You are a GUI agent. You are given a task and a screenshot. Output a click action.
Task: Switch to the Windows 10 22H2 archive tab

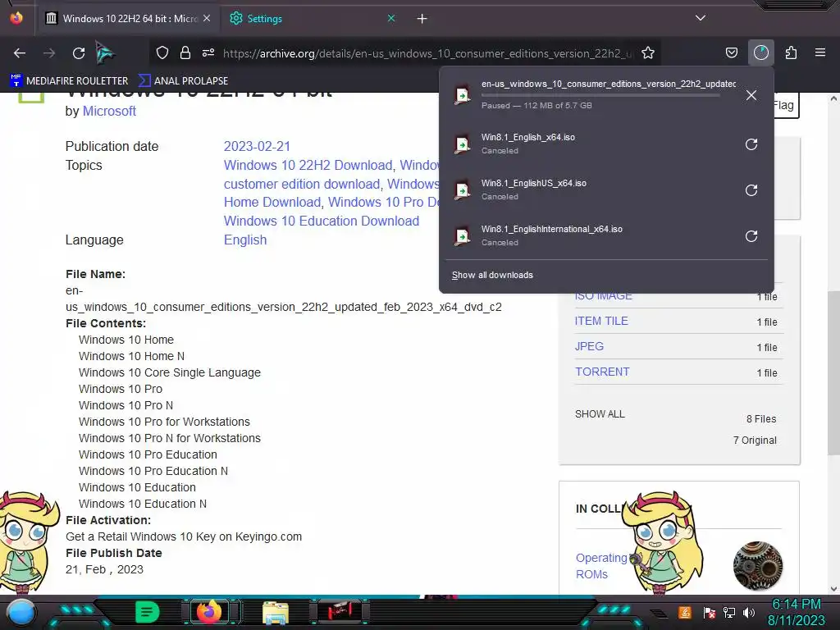pyautogui.click(x=127, y=19)
